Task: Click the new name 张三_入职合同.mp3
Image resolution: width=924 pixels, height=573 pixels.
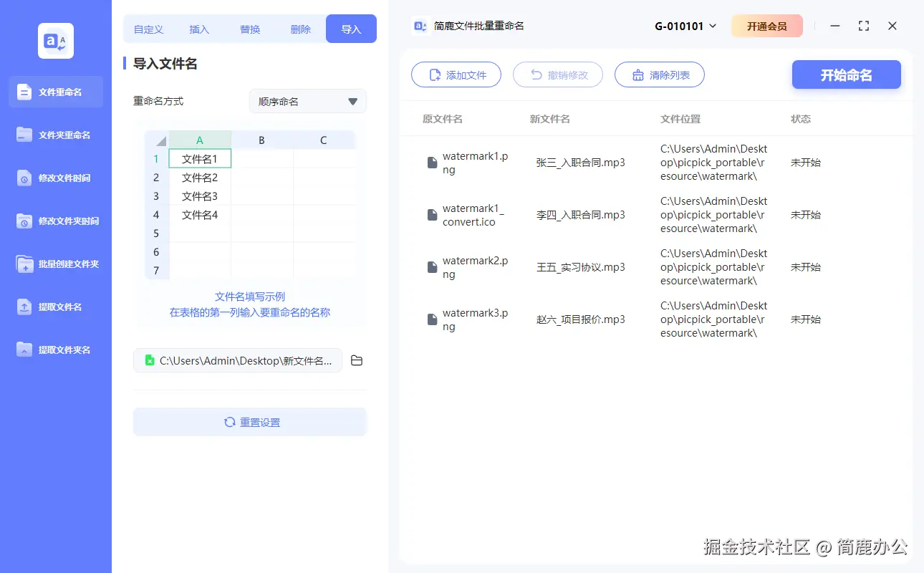Action: (580, 163)
